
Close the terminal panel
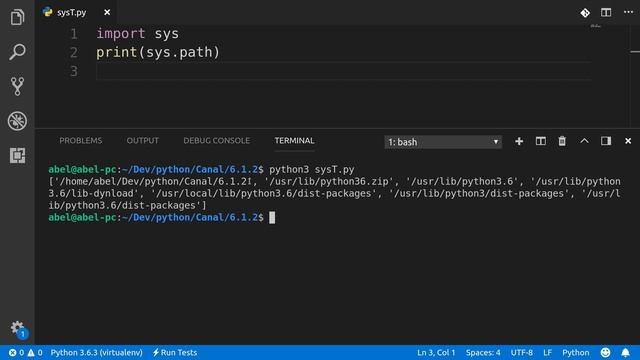click(x=628, y=141)
